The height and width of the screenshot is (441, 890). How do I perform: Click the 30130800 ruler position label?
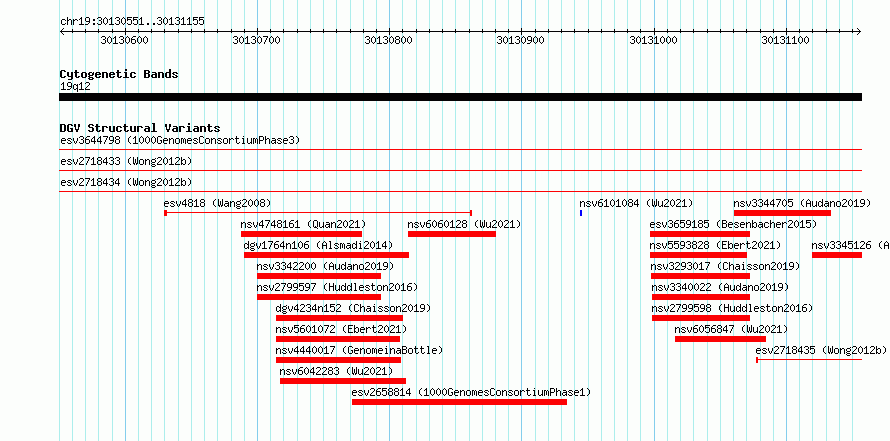pos(389,40)
